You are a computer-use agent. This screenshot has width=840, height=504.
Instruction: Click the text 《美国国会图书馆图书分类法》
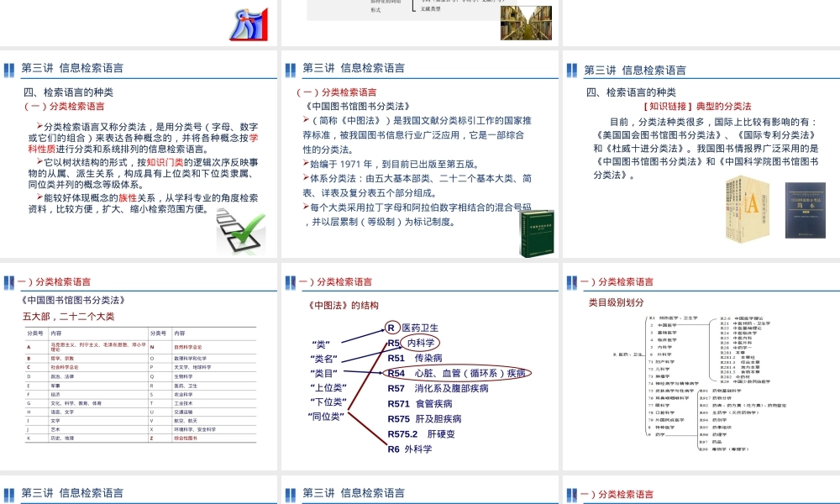tap(659, 135)
